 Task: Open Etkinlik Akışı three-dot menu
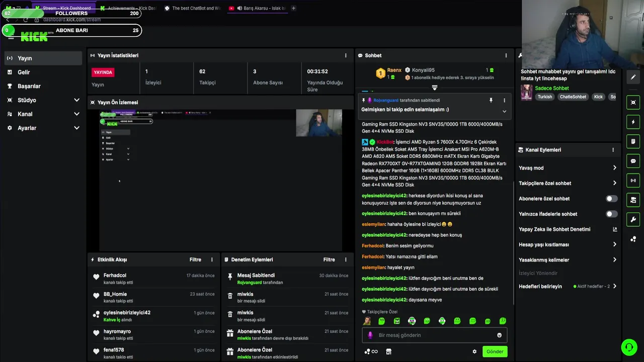pyautogui.click(x=211, y=259)
